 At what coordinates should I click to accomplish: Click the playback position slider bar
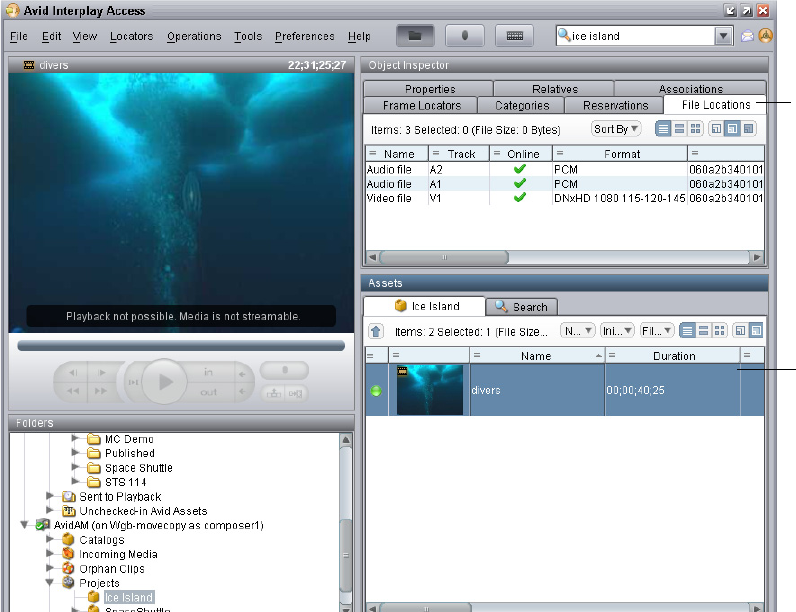pos(181,346)
